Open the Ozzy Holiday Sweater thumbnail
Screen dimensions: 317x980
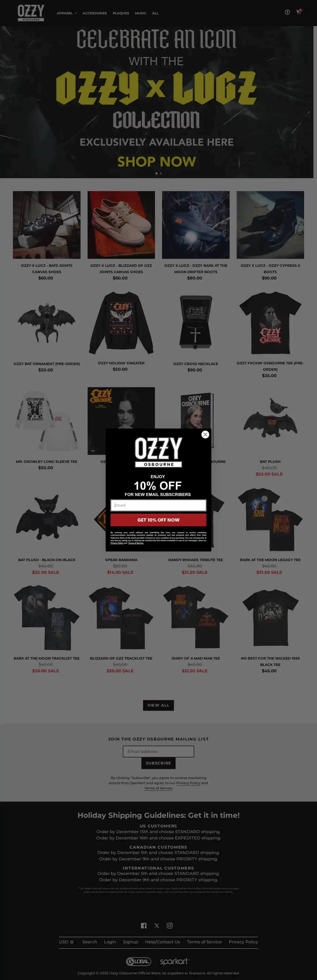(121, 323)
